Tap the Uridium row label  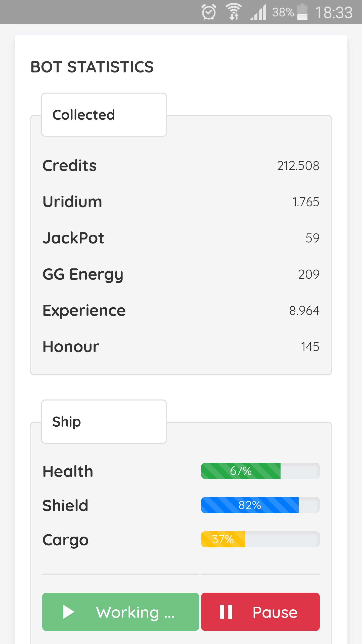pyautogui.click(x=72, y=202)
